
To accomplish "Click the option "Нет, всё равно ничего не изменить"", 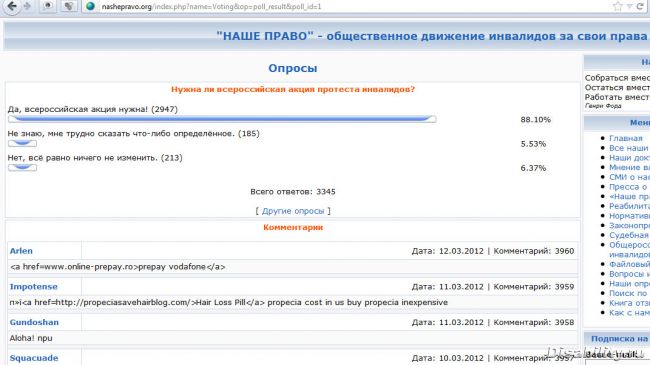I will (95, 158).
